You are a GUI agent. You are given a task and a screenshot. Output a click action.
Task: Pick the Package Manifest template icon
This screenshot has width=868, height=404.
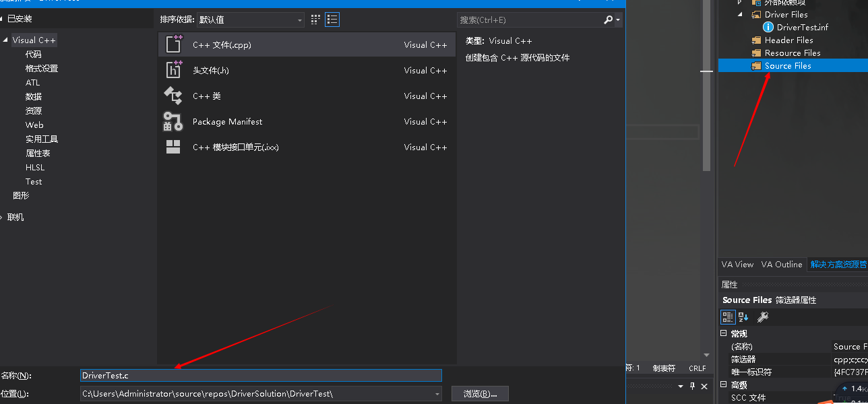(173, 121)
